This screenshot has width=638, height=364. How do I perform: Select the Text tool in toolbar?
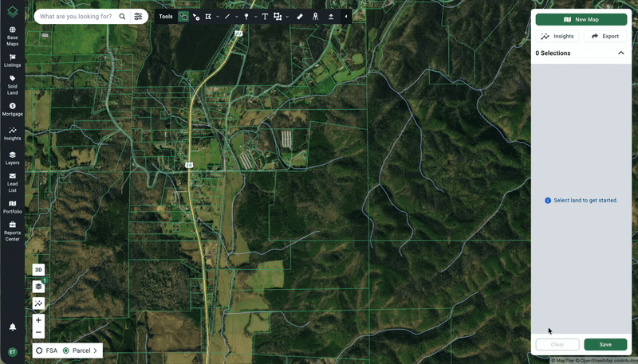point(265,16)
